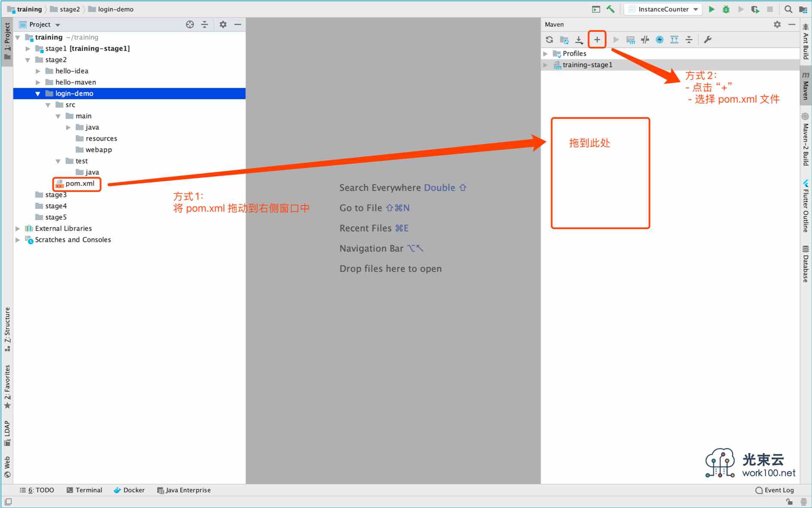Show Maven dependencies diagram icon
The width and height of the screenshot is (812, 508).
(x=674, y=40)
